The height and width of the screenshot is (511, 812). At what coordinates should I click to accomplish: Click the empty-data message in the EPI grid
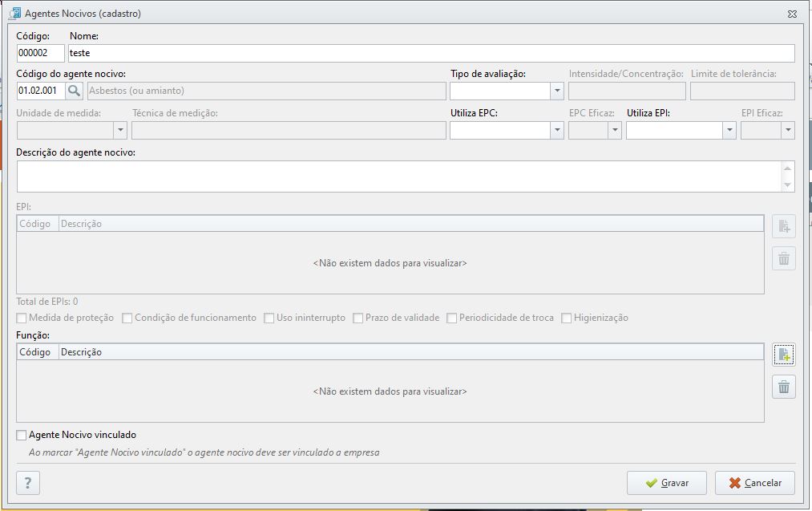pos(390,263)
